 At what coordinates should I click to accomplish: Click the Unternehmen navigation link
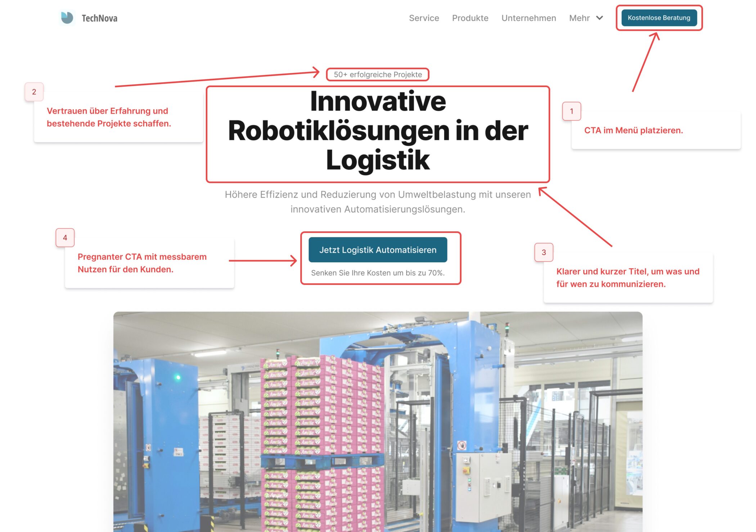(x=528, y=17)
